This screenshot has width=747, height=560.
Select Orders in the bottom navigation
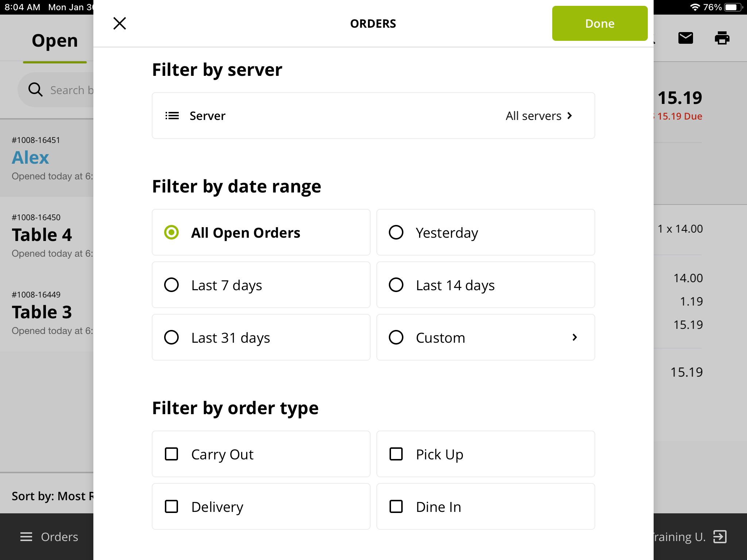click(59, 537)
